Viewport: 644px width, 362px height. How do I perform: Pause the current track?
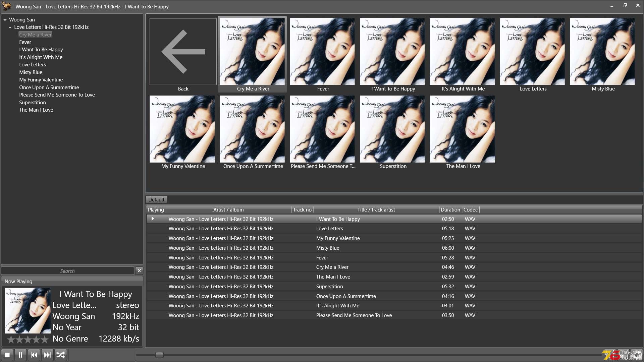pyautogui.click(x=20, y=355)
